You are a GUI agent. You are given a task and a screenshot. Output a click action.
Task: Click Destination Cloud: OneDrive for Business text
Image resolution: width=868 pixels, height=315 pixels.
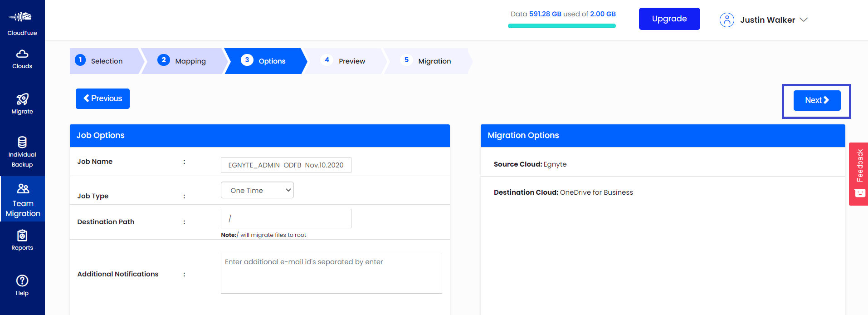[563, 192]
